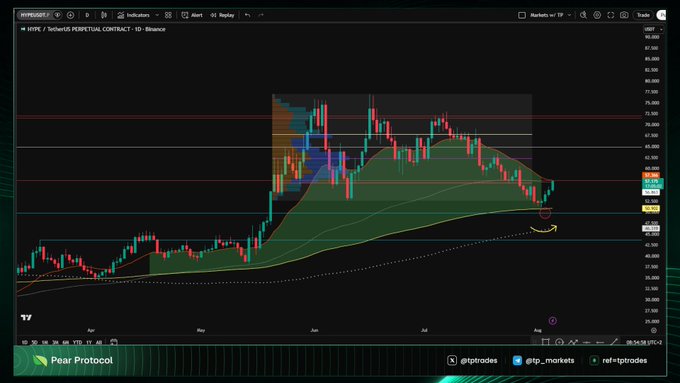
Task: Click the layout setup square icon
Action: 522,15
